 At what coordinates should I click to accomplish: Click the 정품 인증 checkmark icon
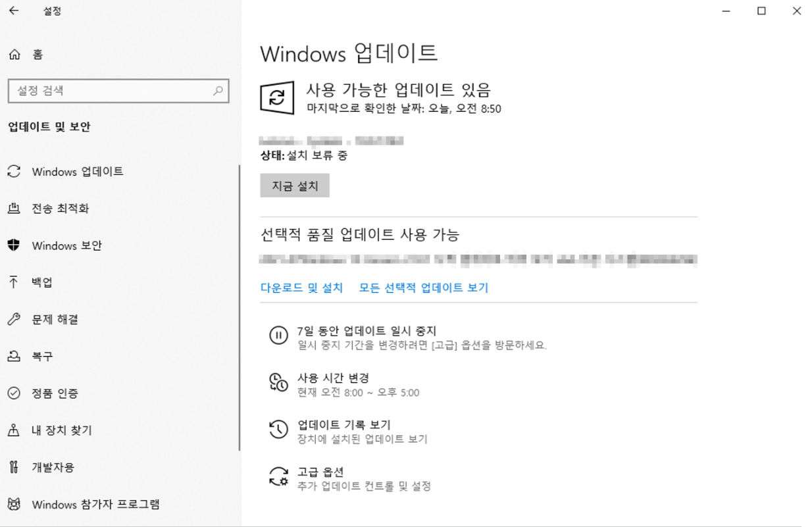coord(14,393)
